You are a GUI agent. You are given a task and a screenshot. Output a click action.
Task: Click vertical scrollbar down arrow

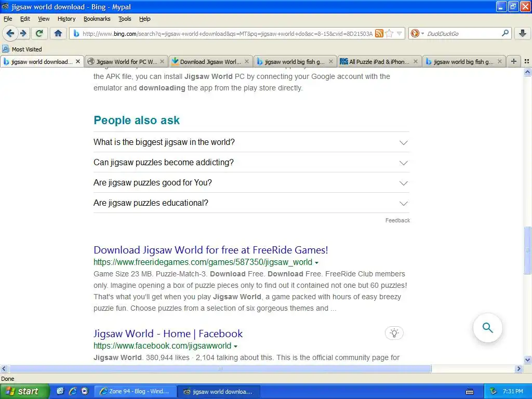527,360
